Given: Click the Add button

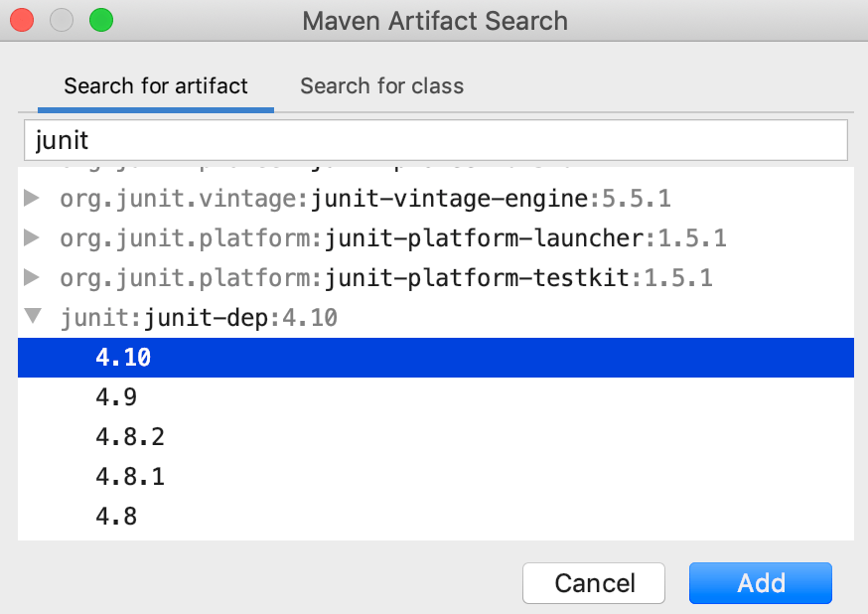Looking at the screenshot, I should tap(761, 583).
